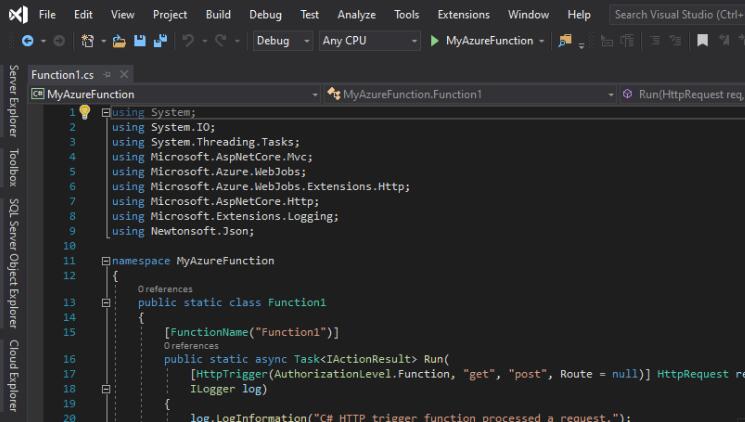Save the current file

(x=140, y=41)
